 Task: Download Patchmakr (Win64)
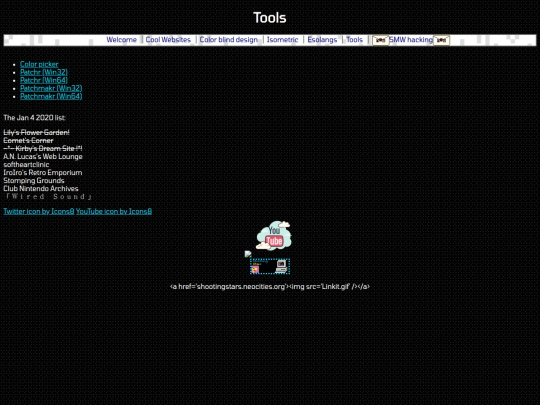pyautogui.click(x=51, y=96)
